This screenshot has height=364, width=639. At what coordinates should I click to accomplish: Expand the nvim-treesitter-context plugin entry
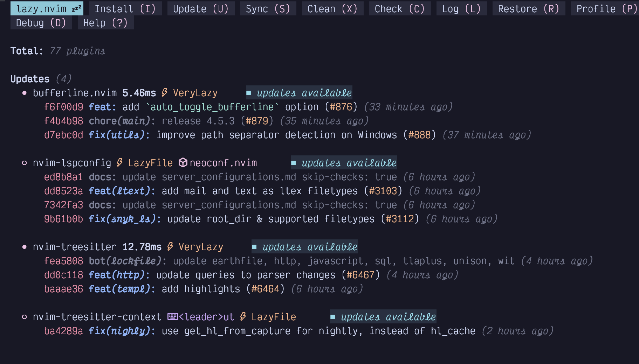coord(97,317)
